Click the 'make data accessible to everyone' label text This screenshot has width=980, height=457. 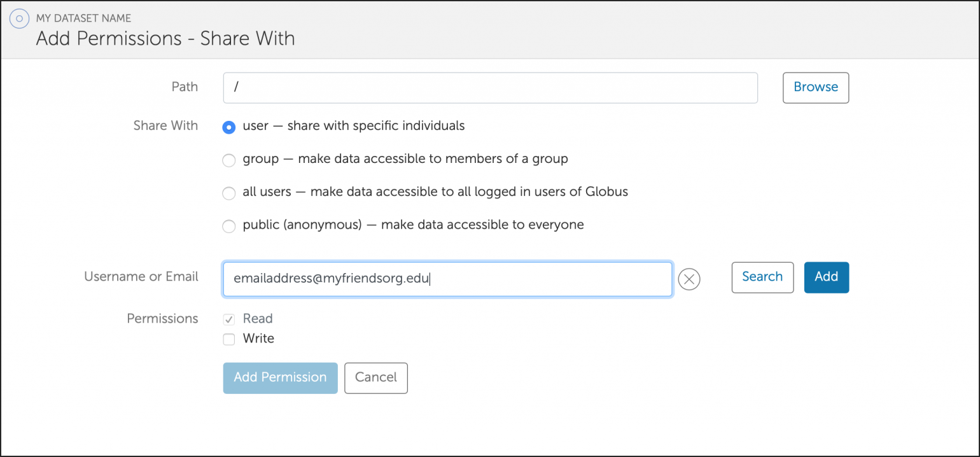[x=482, y=225]
